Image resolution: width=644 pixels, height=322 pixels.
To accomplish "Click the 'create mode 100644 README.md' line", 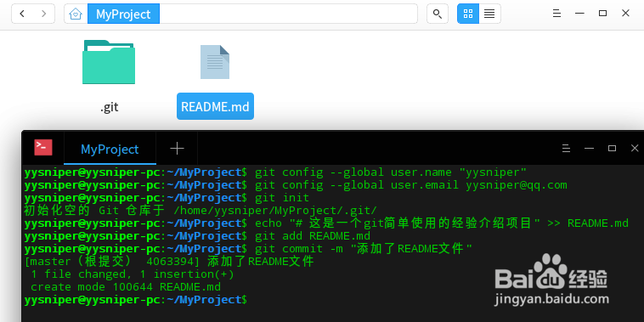I will point(126,287).
